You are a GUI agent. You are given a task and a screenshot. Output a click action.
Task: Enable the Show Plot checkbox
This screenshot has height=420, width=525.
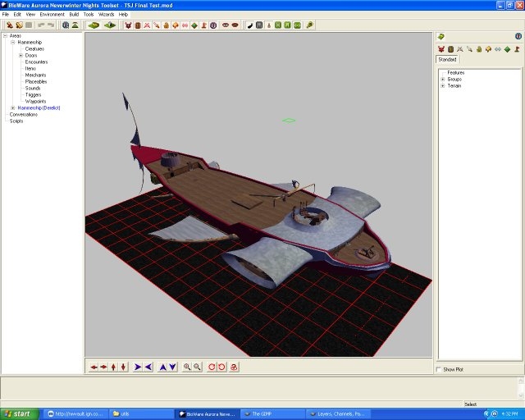pos(439,369)
